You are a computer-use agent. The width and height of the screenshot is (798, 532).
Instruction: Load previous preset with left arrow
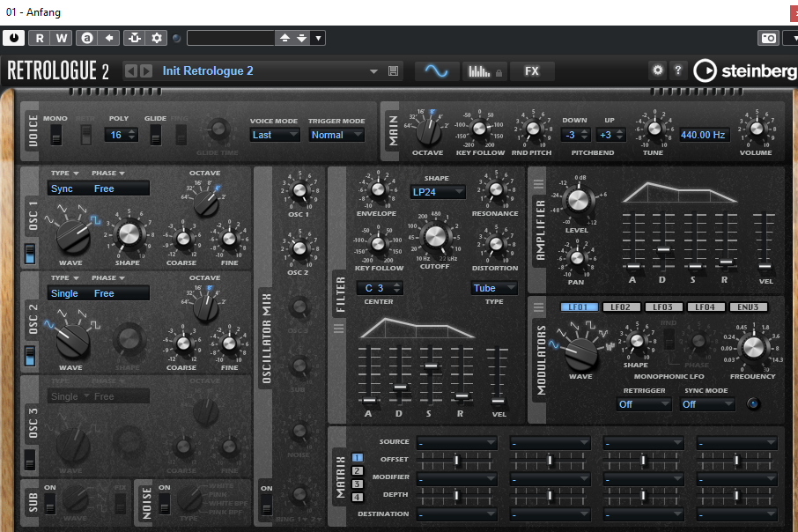[x=130, y=70]
